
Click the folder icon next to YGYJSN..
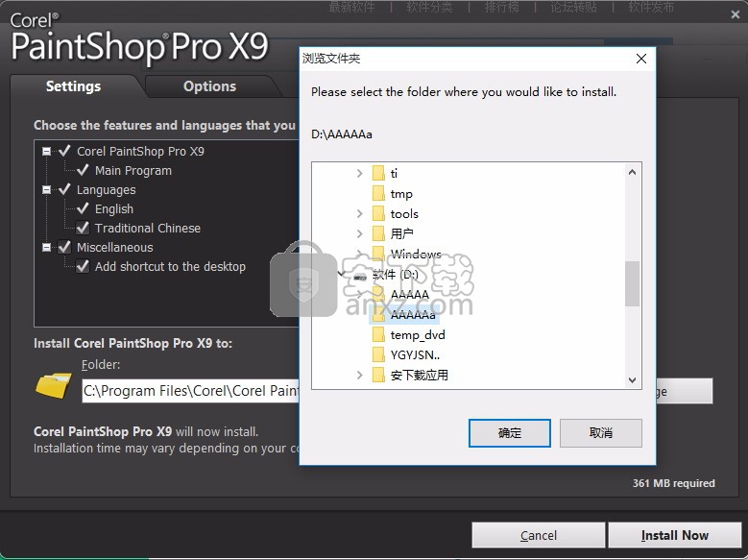[x=378, y=354]
